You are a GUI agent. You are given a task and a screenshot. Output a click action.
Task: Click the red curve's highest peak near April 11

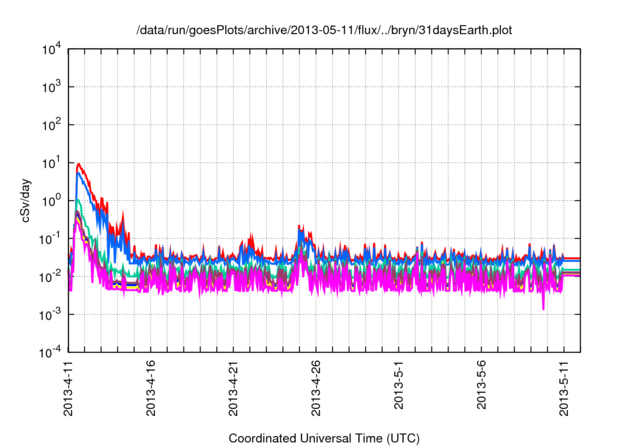[78, 163]
